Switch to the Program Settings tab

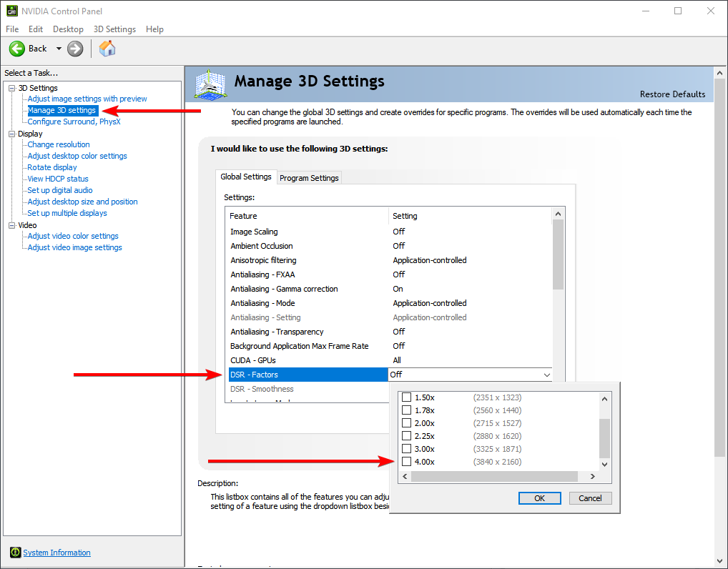(x=309, y=178)
